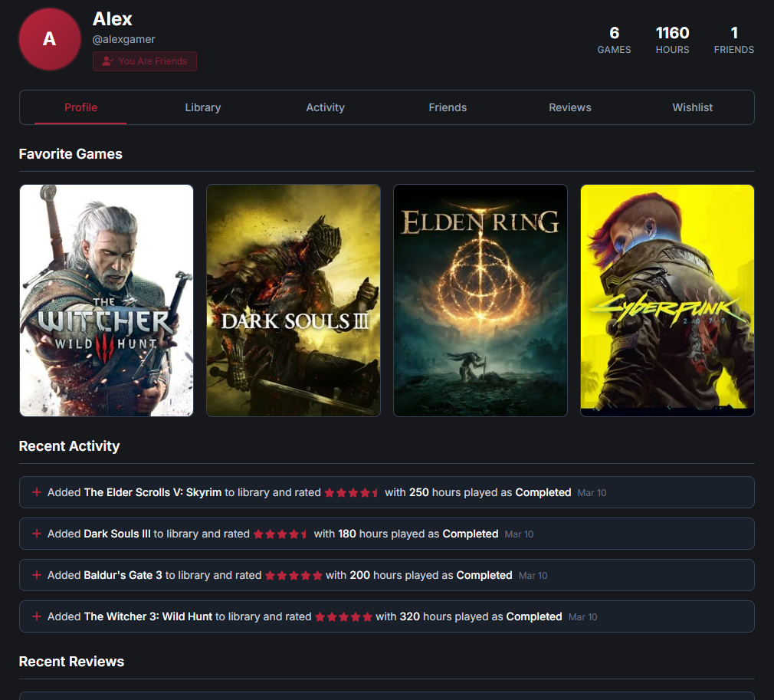774x700 pixels.
Task: Open The Witcher Wild Hunt cover
Action: point(106,301)
